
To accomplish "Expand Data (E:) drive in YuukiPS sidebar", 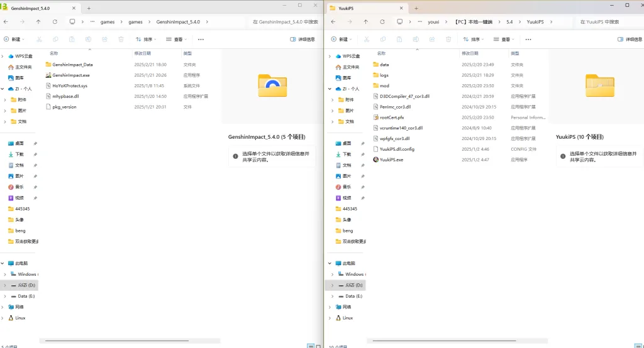I will (332, 296).
